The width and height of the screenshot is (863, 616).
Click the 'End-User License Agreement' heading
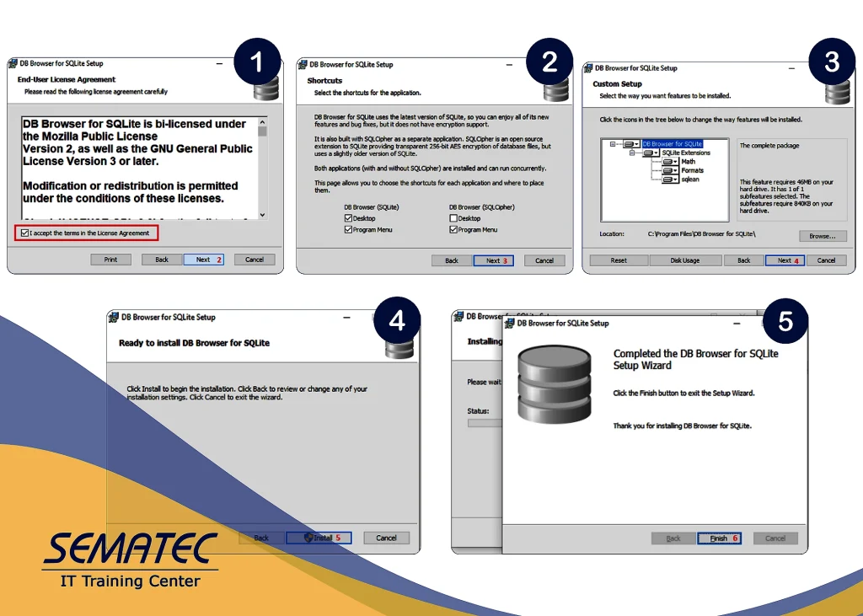67,80
